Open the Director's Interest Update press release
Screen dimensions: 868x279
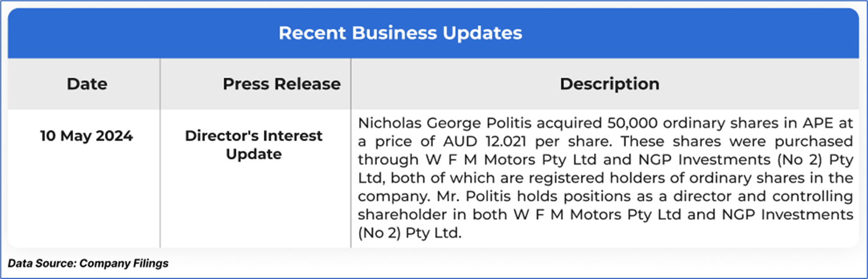[x=254, y=145]
